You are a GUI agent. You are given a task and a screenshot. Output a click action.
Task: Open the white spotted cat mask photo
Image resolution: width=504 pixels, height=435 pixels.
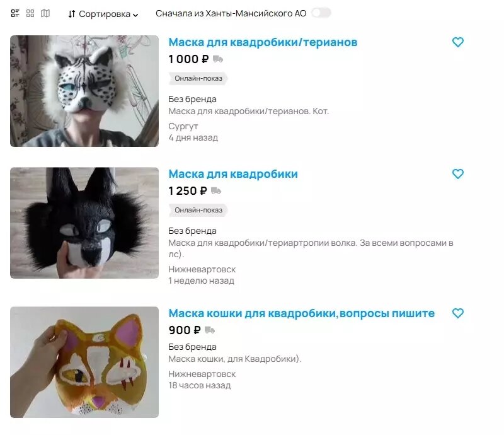click(x=84, y=91)
